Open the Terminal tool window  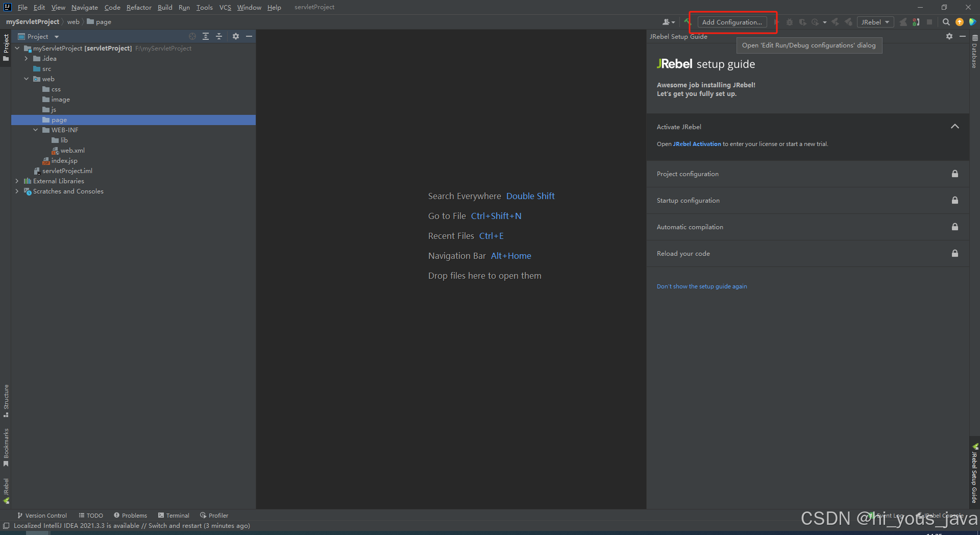tap(174, 516)
